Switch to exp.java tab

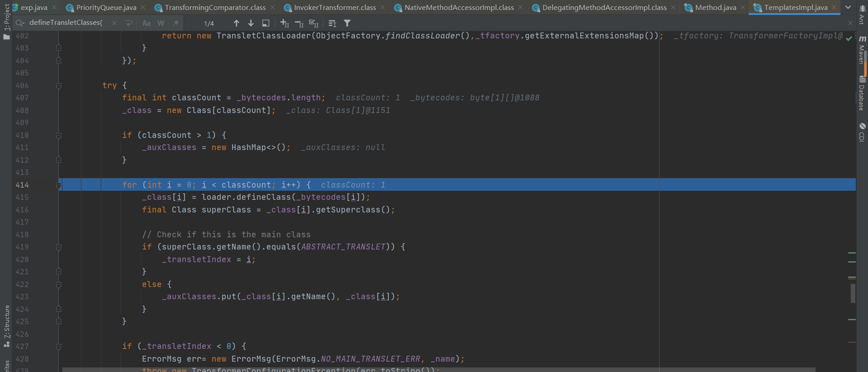point(34,7)
